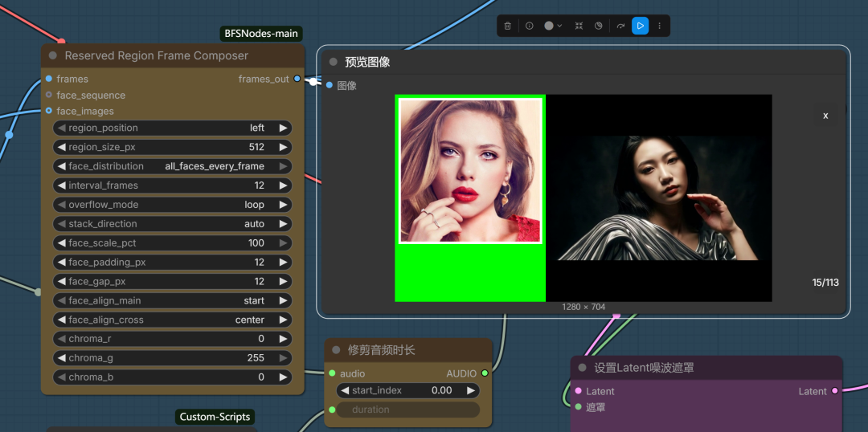Click the preview image thumbnail
Viewport: 868px width, 432px height.
pos(583,198)
